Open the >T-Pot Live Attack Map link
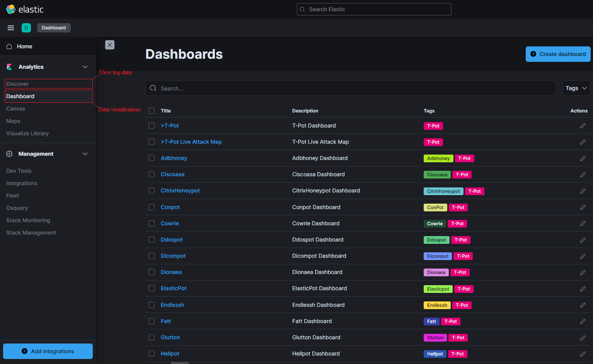The width and height of the screenshot is (593, 364). 191,142
